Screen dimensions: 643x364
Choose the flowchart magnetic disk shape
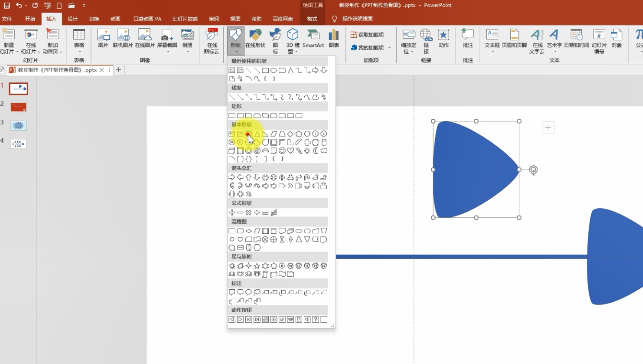pos(241,248)
